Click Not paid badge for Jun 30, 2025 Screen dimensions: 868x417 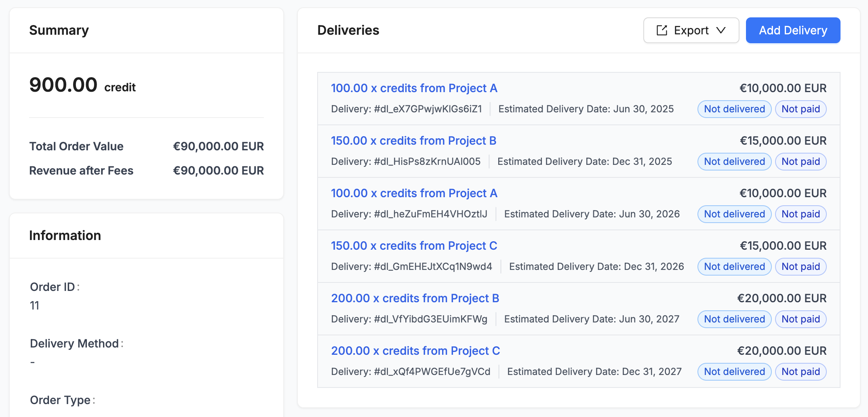(x=801, y=109)
